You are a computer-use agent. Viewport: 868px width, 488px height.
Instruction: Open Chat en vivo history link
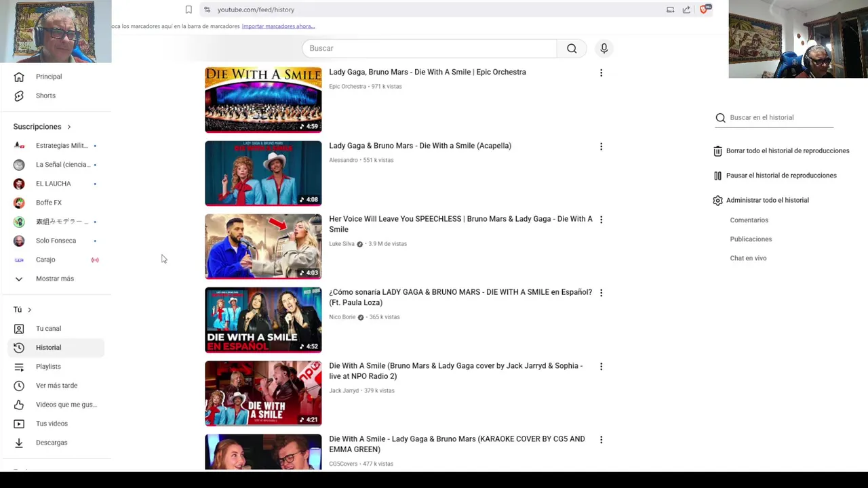[748, 258]
